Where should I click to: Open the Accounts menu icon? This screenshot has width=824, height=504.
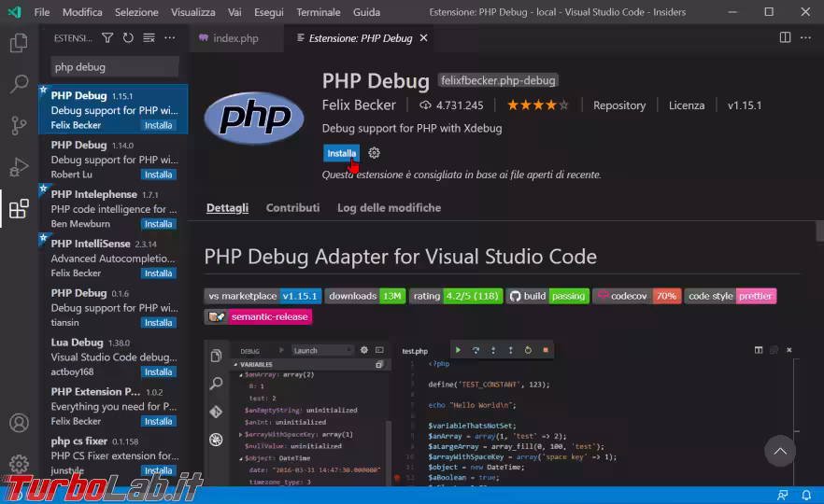tap(19, 423)
